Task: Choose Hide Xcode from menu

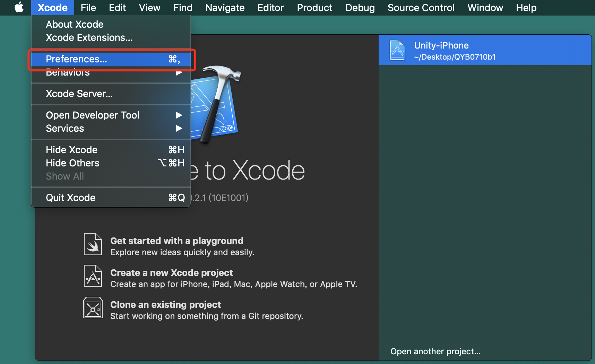Action: tap(111, 150)
